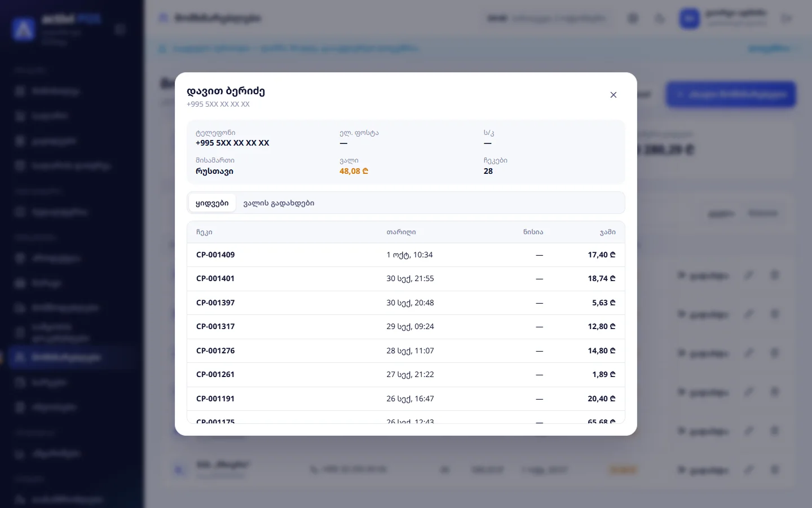812x508 pixels.
Task: Click receipt number CP-001397
Action: coord(215,303)
